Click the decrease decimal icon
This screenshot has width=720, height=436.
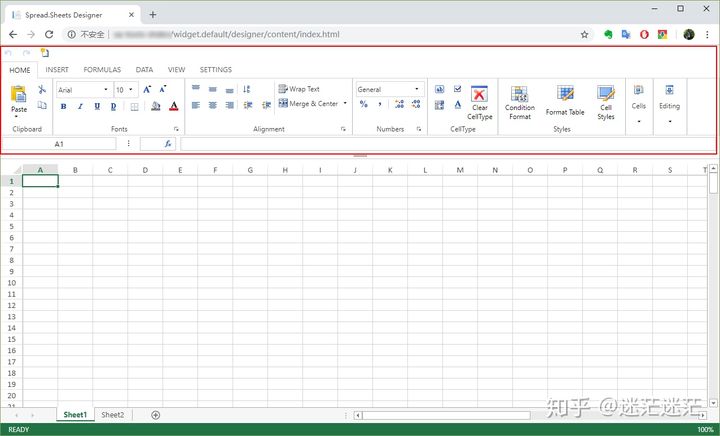416,104
